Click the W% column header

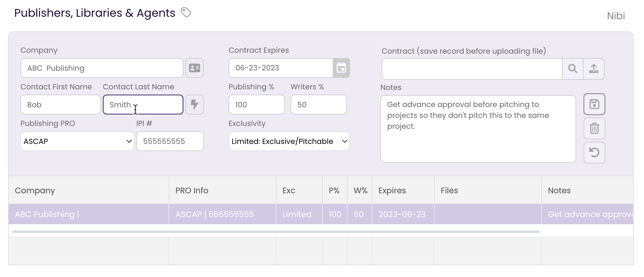pyautogui.click(x=360, y=190)
